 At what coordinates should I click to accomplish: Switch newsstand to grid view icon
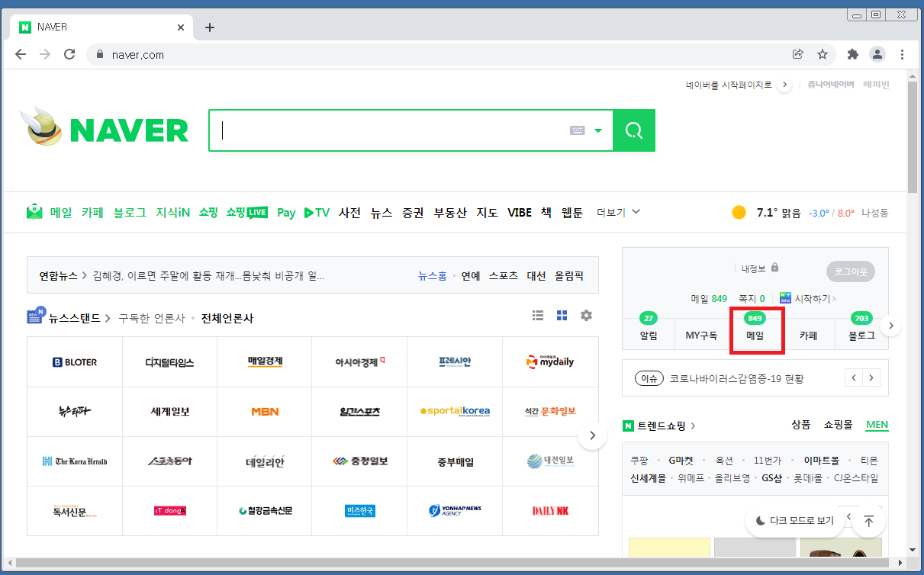pyautogui.click(x=562, y=316)
